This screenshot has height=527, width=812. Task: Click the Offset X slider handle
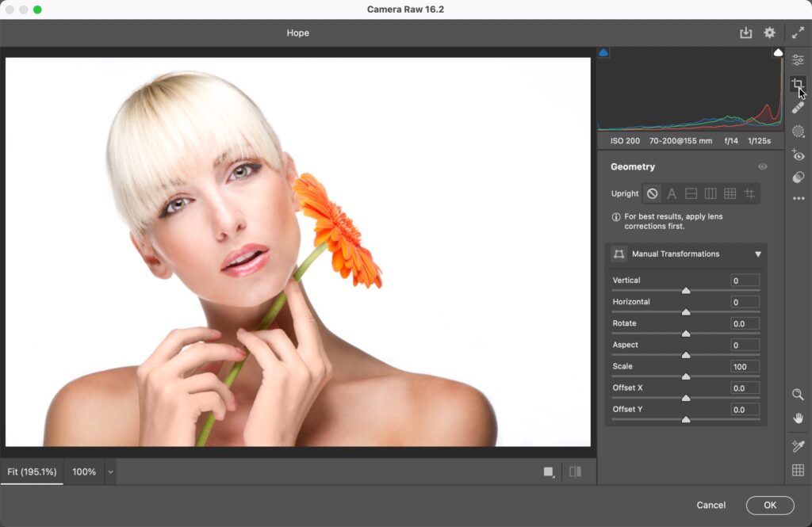(686, 398)
